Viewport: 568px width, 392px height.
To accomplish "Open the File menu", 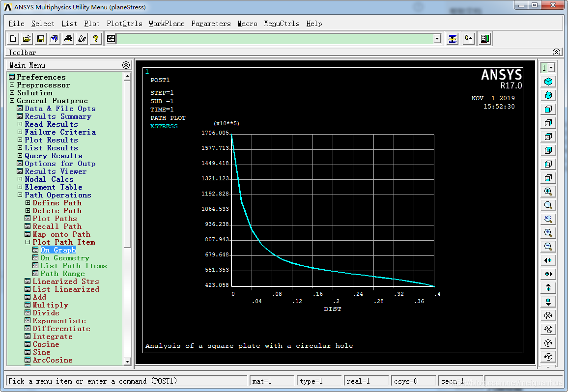I will click(x=16, y=24).
